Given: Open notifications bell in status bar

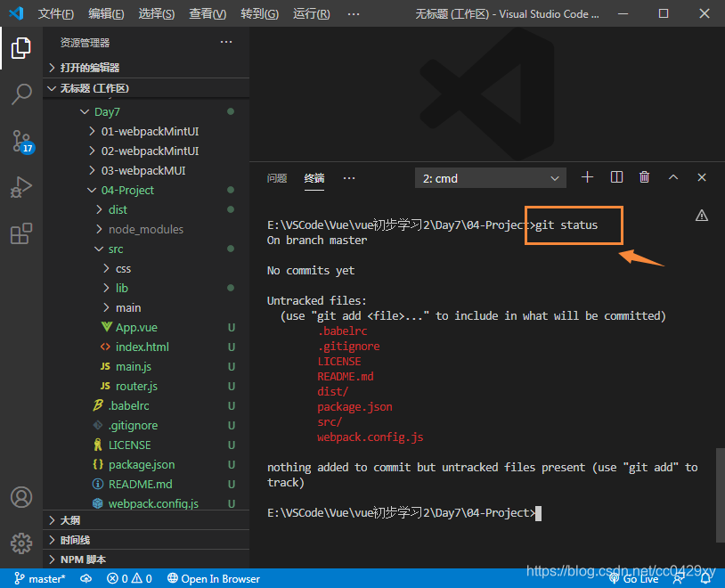Looking at the screenshot, I should 705,579.
